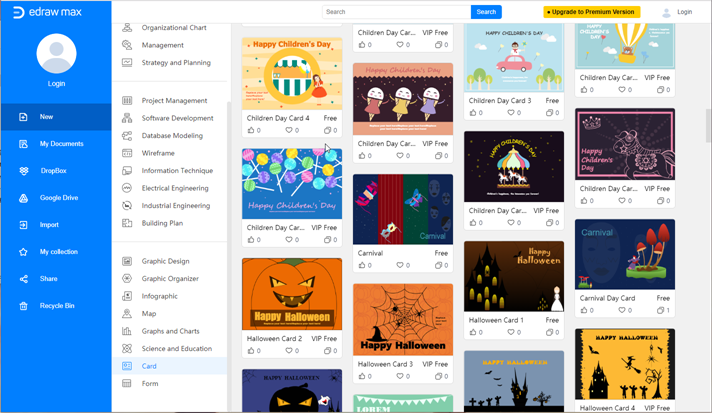Viewport: 712px width, 413px height.
Task: Click the edraw max logo icon
Action: tap(18, 12)
